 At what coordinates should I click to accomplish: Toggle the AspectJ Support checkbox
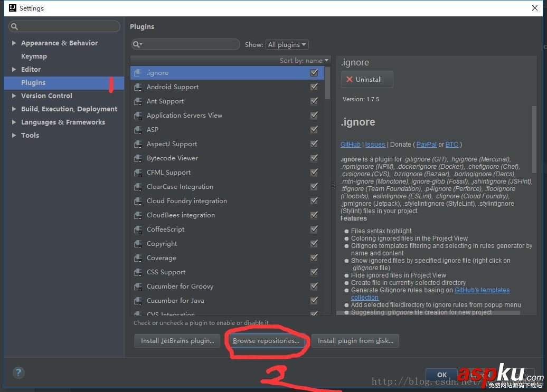314,144
